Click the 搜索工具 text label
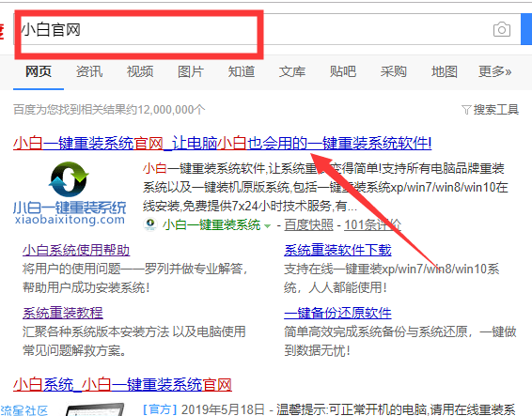This screenshot has width=532, height=416. click(496, 110)
